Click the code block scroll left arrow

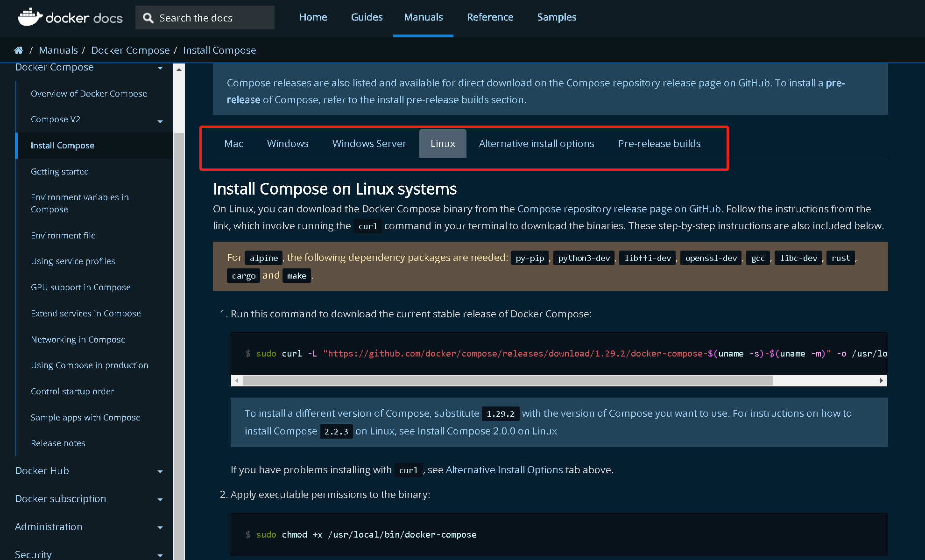pyautogui.click(x=237, y=380)
